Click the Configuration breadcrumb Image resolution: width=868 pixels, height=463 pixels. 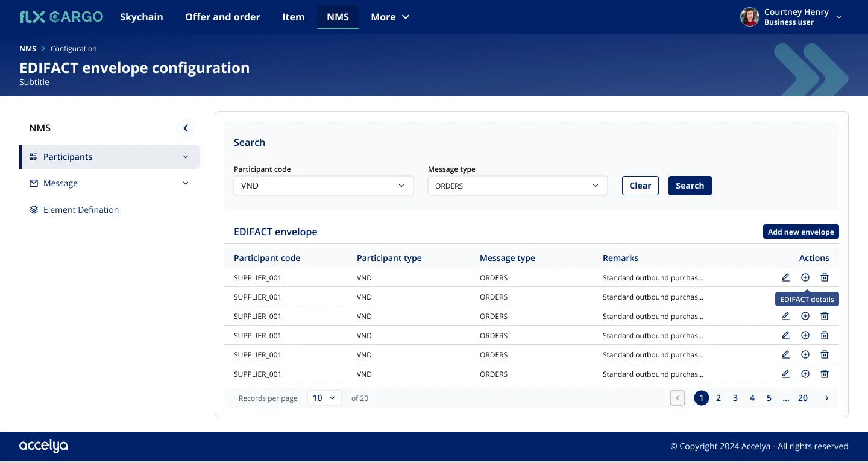pos(74,49)
